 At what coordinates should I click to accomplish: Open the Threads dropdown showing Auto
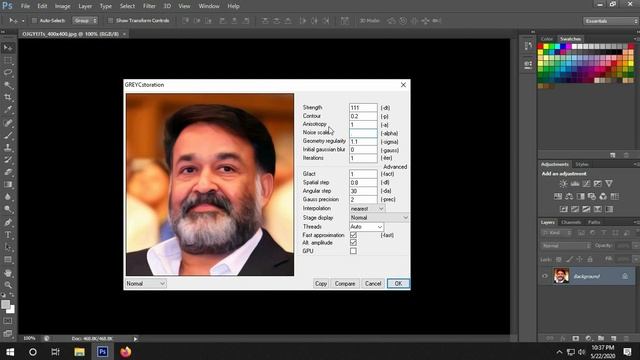tap(366, 227)
